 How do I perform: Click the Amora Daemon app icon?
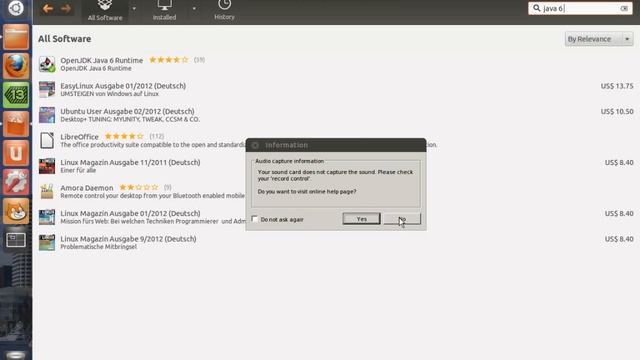(47, 191)
